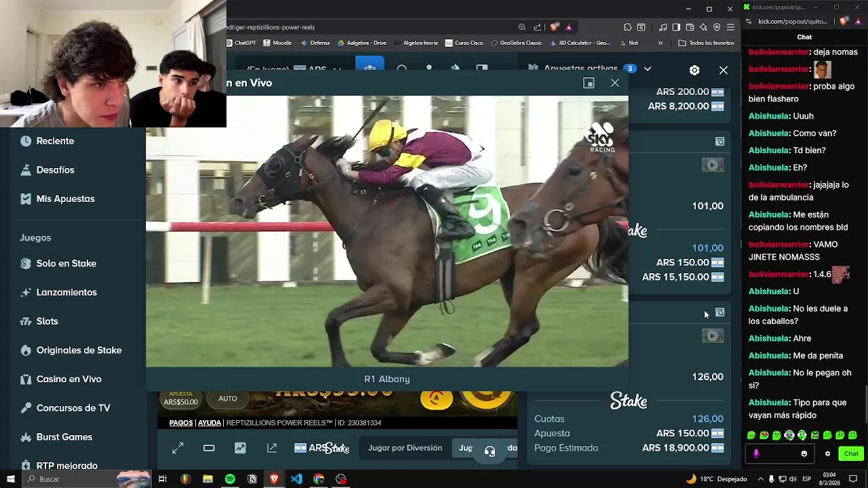Screen dimensions: 868x488
Task: Open File Explorer from taskbar
Action: point(208,479)
